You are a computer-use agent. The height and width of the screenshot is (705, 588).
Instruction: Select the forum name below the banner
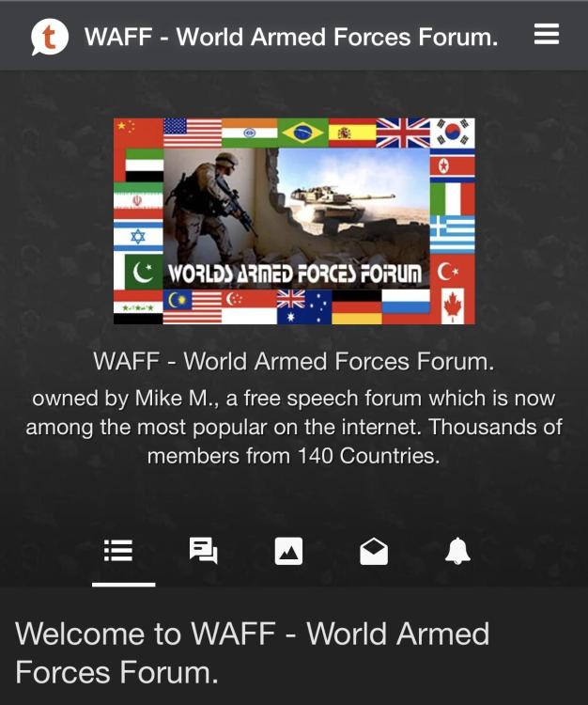coord(294,361)
